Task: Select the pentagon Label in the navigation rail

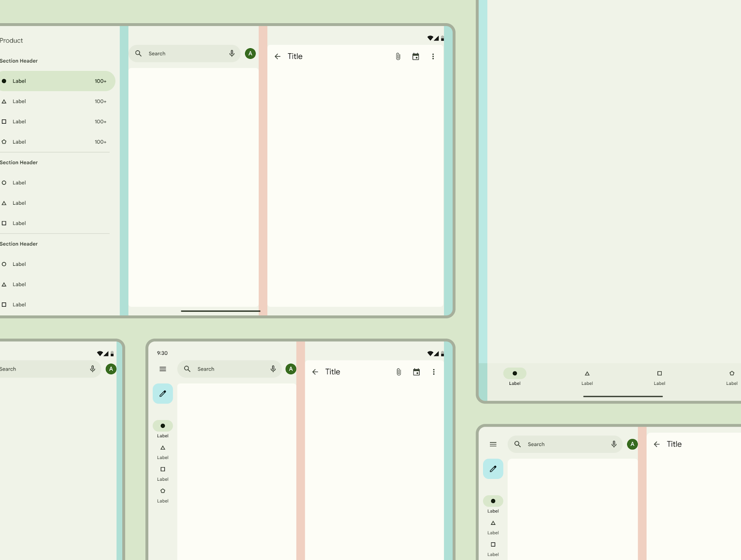Action: 163,491
